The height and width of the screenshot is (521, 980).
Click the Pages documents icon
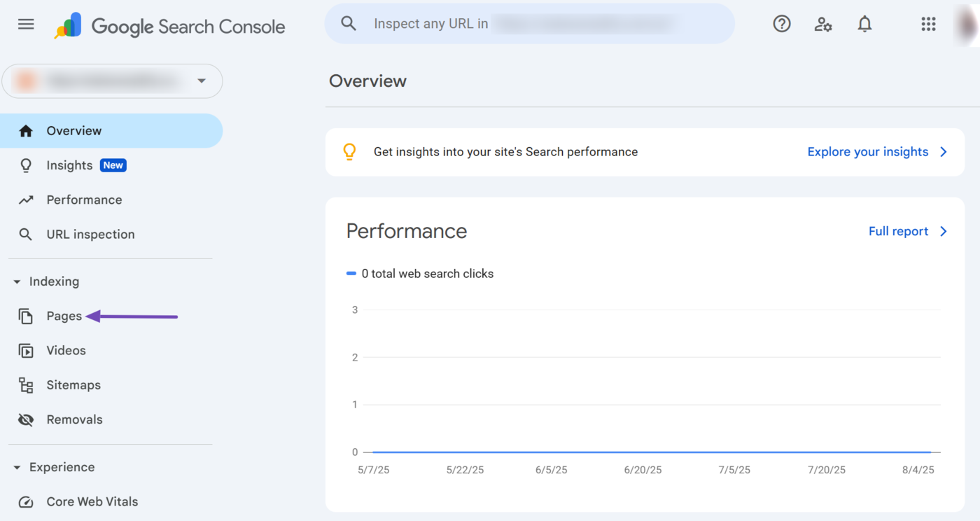point(26,317)
